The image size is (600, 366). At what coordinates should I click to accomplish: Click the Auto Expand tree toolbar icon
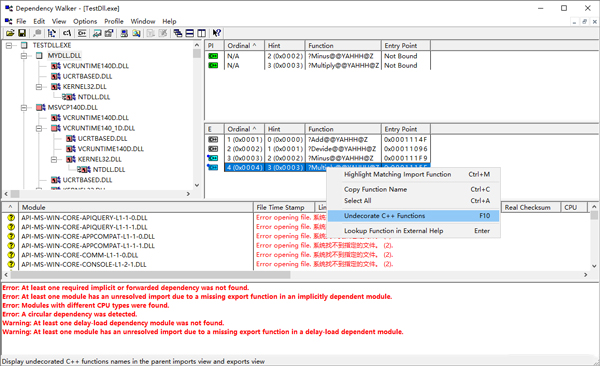[x=52, y=33]
